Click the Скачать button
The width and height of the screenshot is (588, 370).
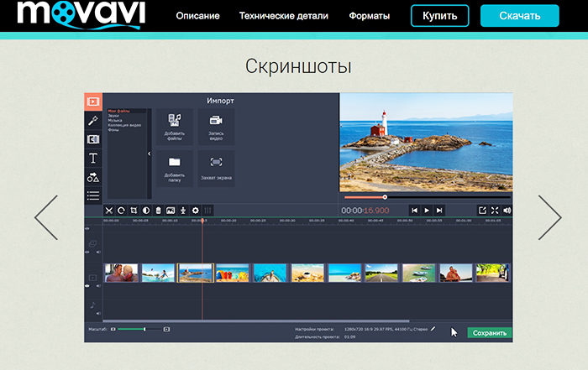[519, 16]
